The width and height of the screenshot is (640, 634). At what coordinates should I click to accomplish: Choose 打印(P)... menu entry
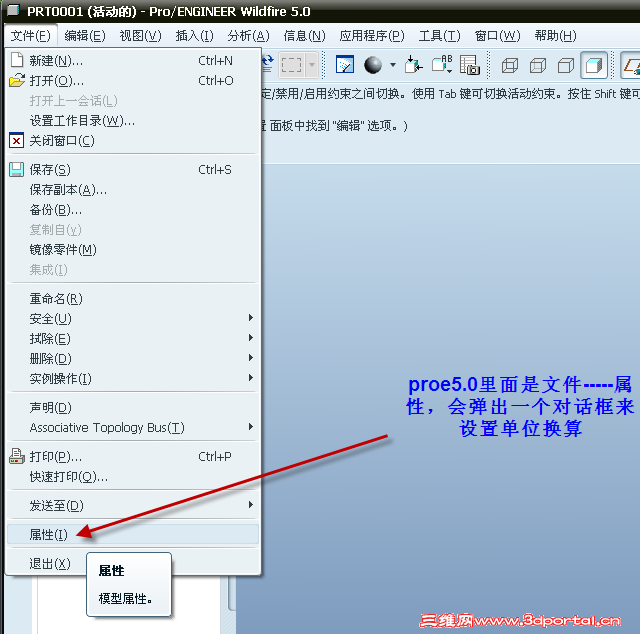tap(133, 456)
